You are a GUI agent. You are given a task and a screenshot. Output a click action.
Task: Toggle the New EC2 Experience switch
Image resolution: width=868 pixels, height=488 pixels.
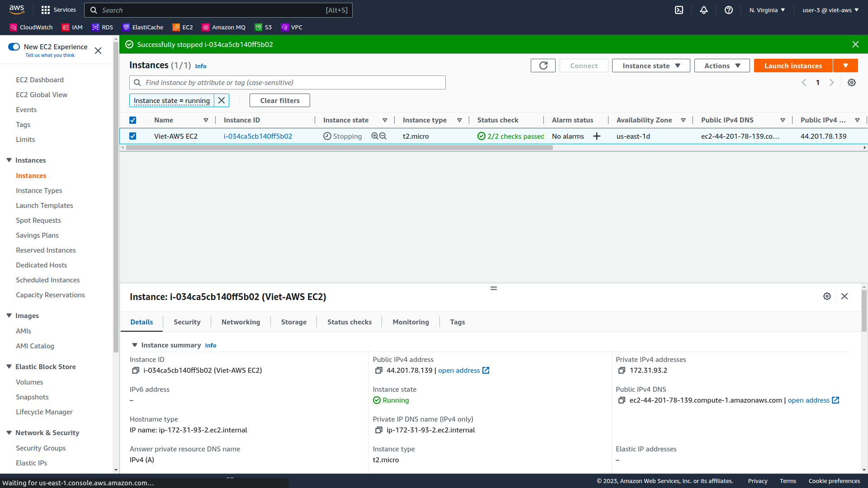(x=14, y=47)
